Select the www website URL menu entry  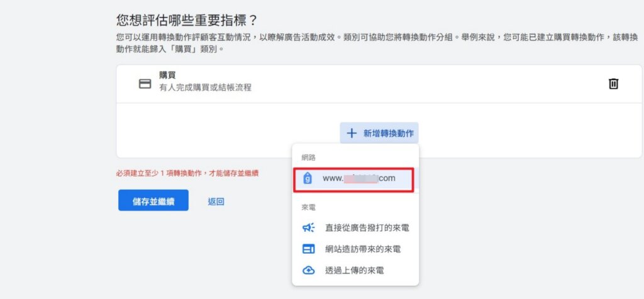tap(358, 178)
